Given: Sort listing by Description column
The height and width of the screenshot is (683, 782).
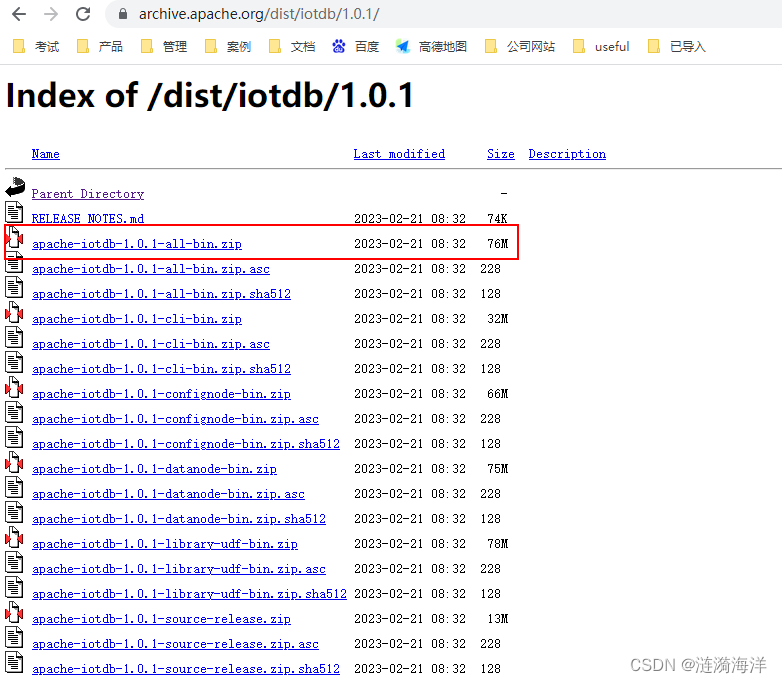Looking at the screenshot, I should point(567,154).
